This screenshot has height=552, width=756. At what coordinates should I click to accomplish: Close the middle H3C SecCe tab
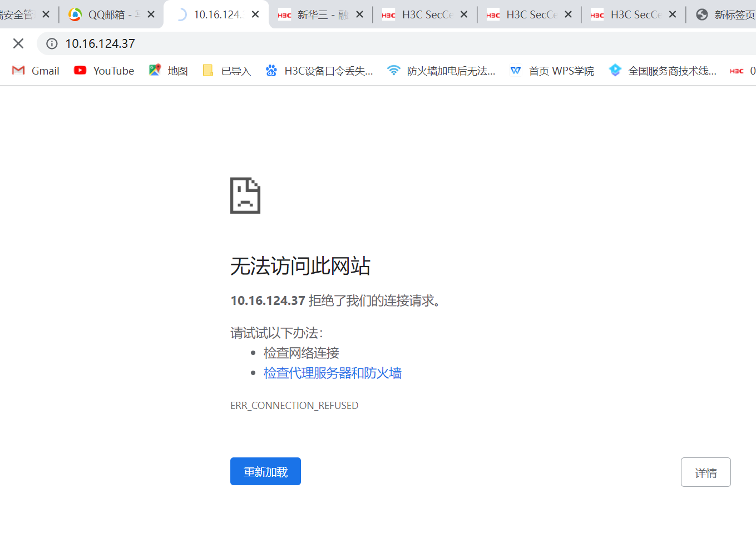[568, 14]
